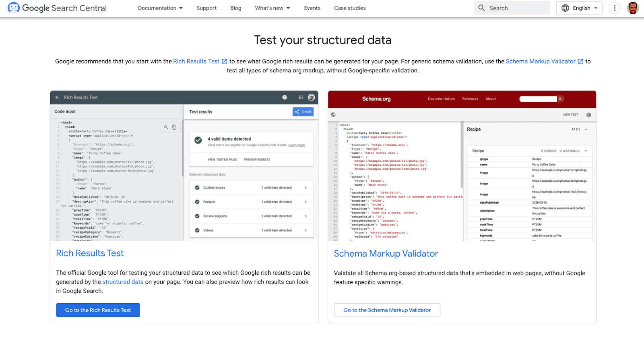Collapse the Recipe 0 ERRORS section chevron
The height and width of the screenshot is (337, 644).
pos(586,151)
